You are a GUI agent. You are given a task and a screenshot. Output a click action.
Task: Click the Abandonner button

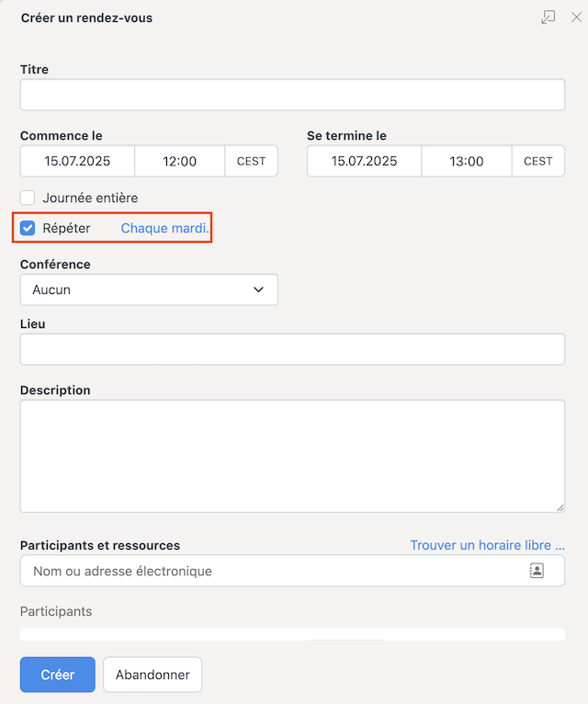pyautogui.click(x=153, y=675)
